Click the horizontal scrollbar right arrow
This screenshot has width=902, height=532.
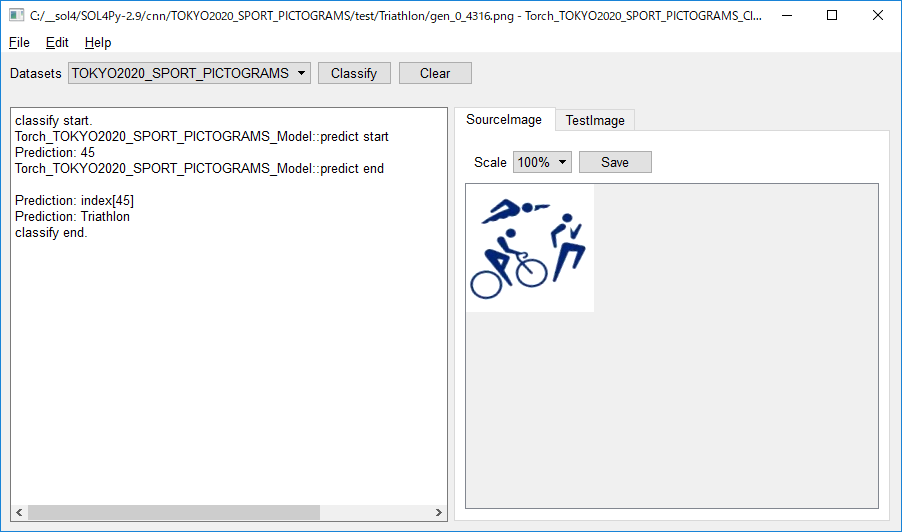point(439,512)
